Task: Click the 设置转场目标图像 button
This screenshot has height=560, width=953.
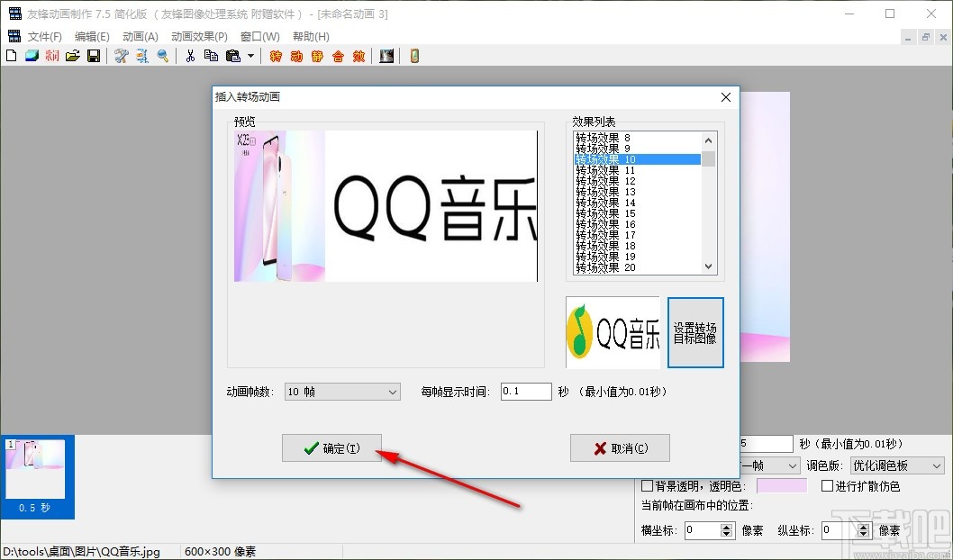Action: click(695, 332)
